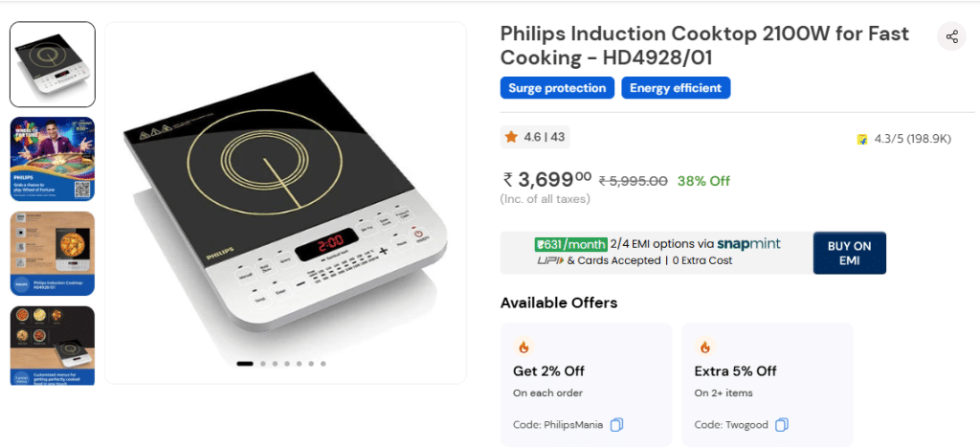View the third product thumbnail
The image size is (980, 448).
coord(53,253)
